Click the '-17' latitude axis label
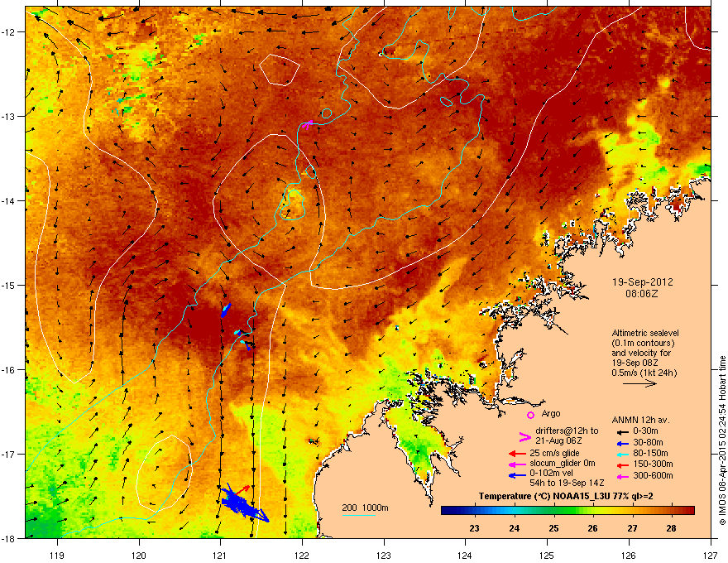Viewport: 728px width, 563px height. pos(9,454)
